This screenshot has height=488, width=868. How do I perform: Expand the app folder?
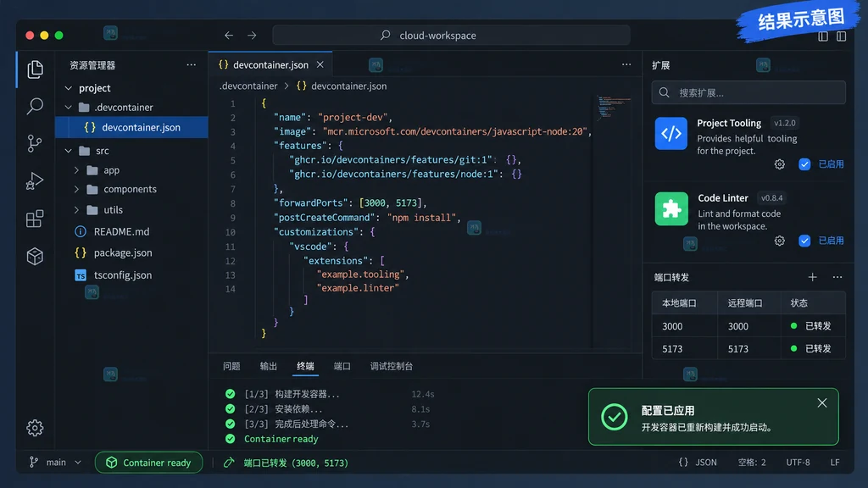point(76,170)
